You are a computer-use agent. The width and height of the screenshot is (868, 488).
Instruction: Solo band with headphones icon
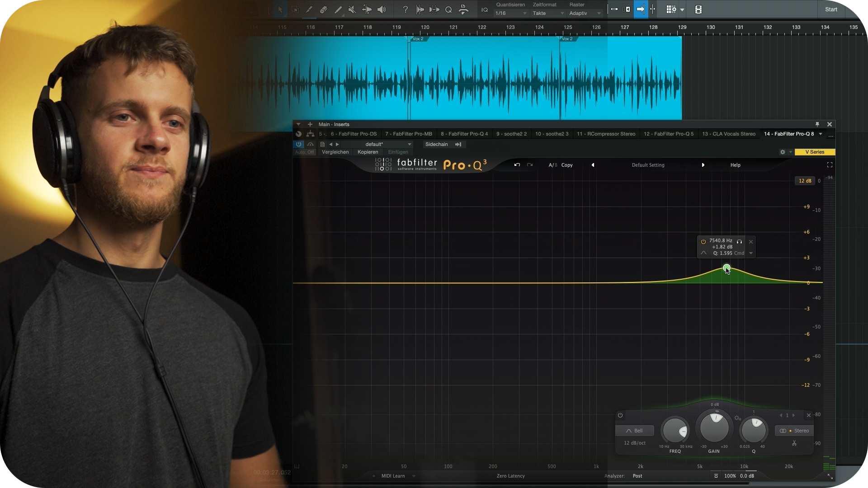[739, 241]
